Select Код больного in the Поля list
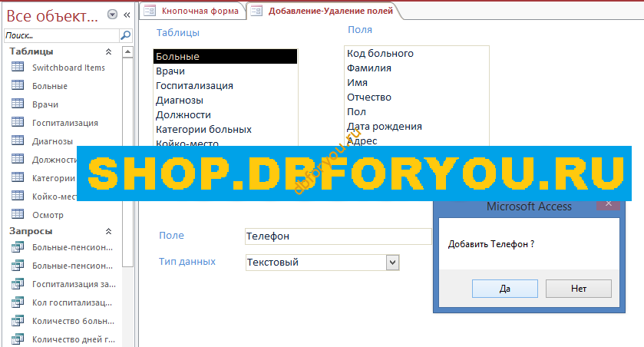The width and height of the screenshot is (644, 347). (417, 54)
